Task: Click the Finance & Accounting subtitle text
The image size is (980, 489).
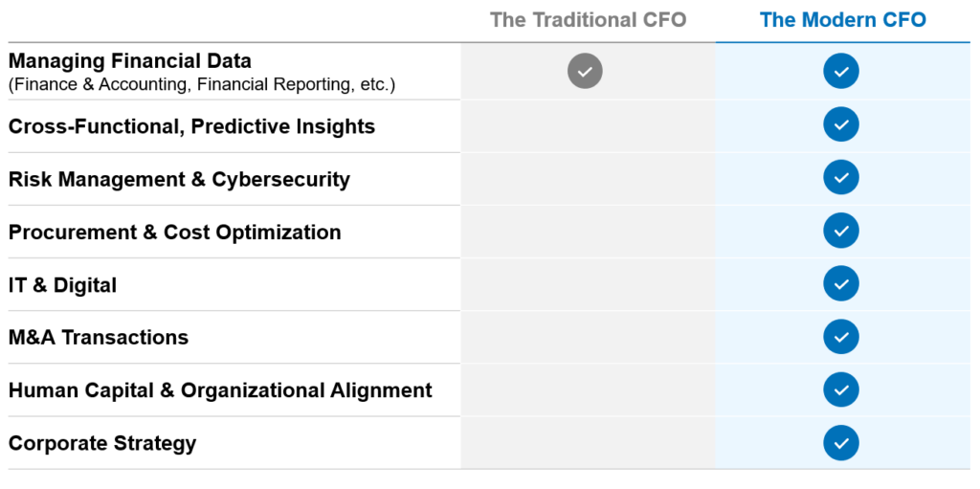Action: pyautogui.click(x=202, y=84)
